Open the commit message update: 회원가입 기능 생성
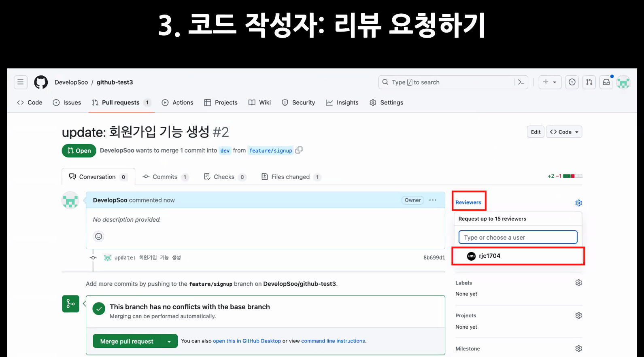This screenshot has width=644, height=357. pyautogui.click(x=148, y=257)
